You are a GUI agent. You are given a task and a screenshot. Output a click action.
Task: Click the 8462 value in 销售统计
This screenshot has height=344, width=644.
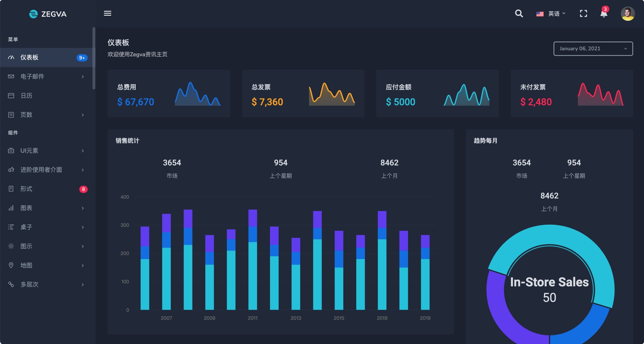pos(389,163)
